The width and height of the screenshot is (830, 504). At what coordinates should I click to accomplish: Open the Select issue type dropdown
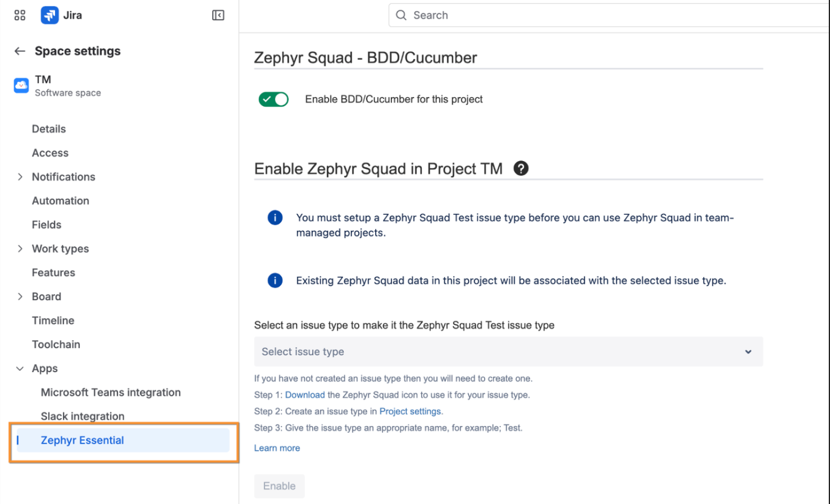pyautogui.click(x=508, y=352)
